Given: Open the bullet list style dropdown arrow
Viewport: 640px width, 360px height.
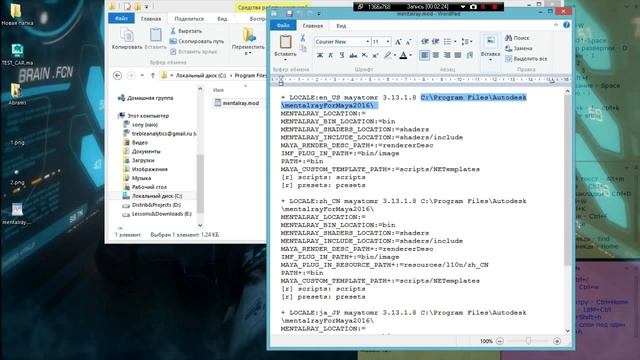Looking at the screenshot, I should (455, 42).
